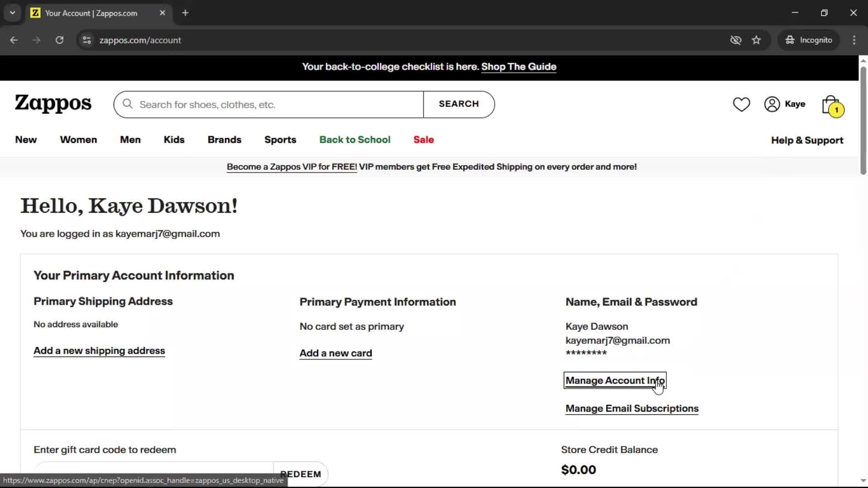Screen dimensions: 868x488
Task: Click the email text kayemarj7@gmail.com under Name, Email & Password
Action: [618, 341]
